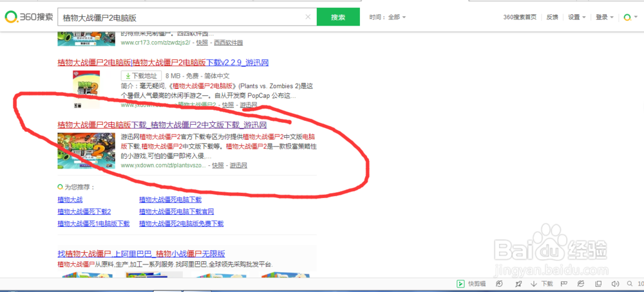Clear the search box with the X icon
The image size is (644, 292).
click(x=308, y=17)
